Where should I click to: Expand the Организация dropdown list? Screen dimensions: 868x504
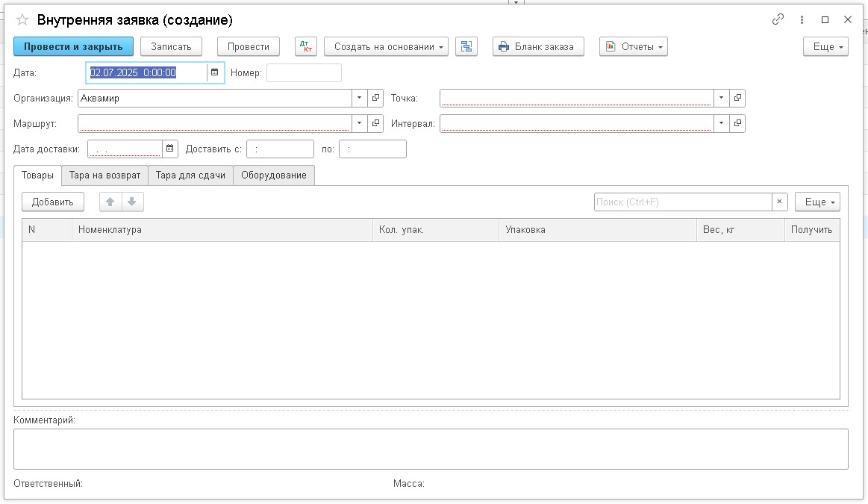tap(359, 98)
